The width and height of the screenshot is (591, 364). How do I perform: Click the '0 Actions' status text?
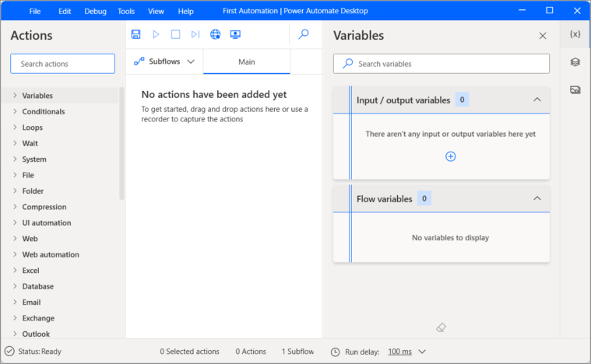tap(251, 352)
